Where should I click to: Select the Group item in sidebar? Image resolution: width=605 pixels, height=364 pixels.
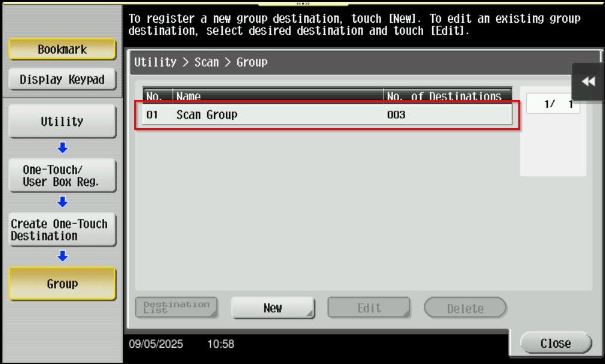click(x=62, y=283)
